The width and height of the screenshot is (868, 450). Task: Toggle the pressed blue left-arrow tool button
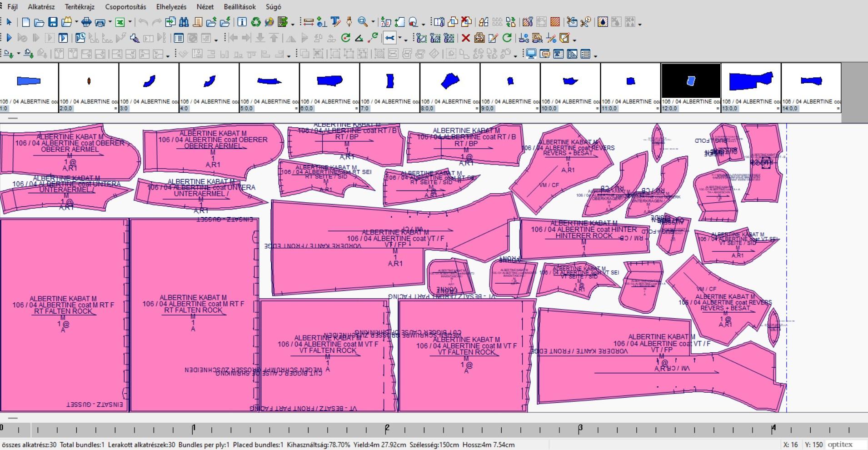click(389, 38)
